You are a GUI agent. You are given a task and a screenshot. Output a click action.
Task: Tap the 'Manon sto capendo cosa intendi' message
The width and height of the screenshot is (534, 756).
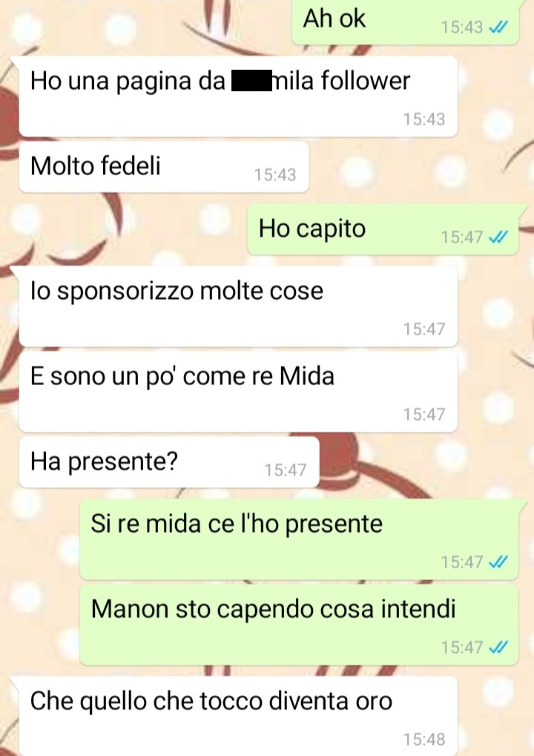pos(299,625)
